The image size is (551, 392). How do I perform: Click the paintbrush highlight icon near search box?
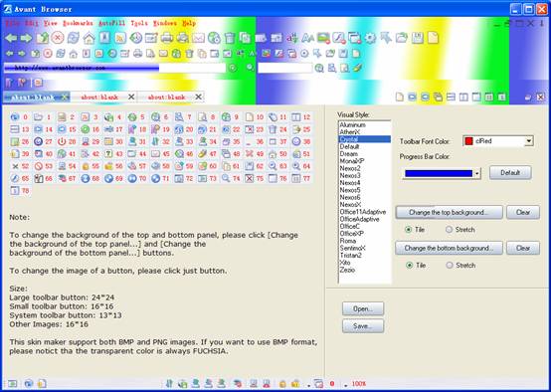[x=357, y=68]
